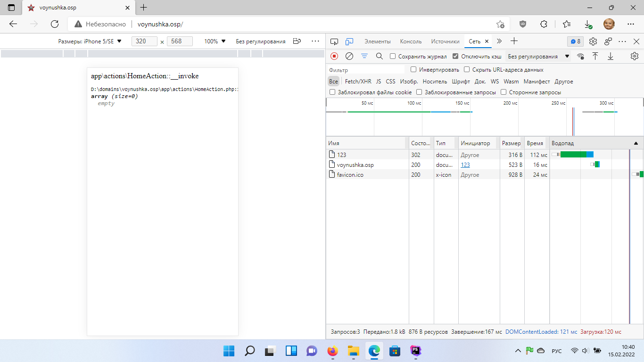Click the 123 initiator link
The image size is (644, 362).
click(465, 165)
